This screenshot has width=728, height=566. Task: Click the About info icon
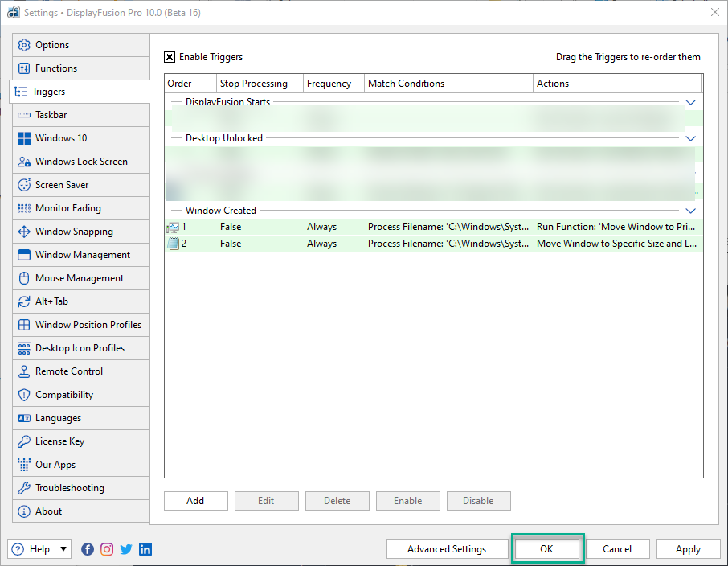point(23,511)
